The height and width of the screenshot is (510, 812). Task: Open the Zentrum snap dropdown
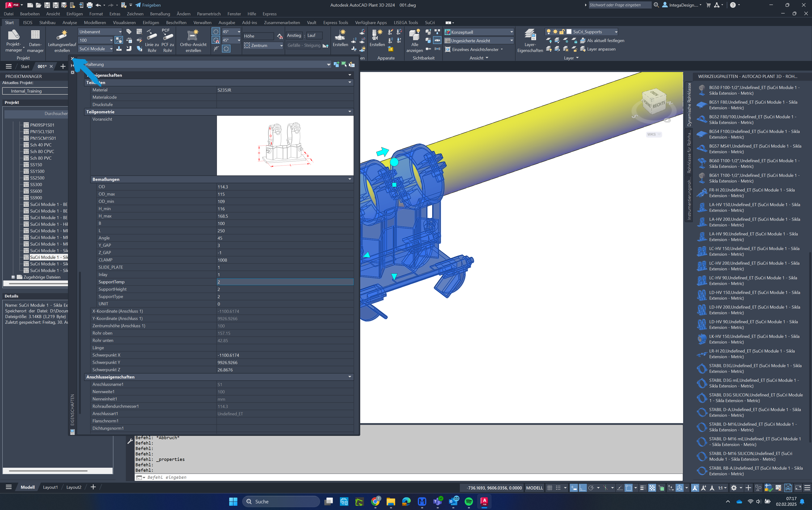point(263,46)
